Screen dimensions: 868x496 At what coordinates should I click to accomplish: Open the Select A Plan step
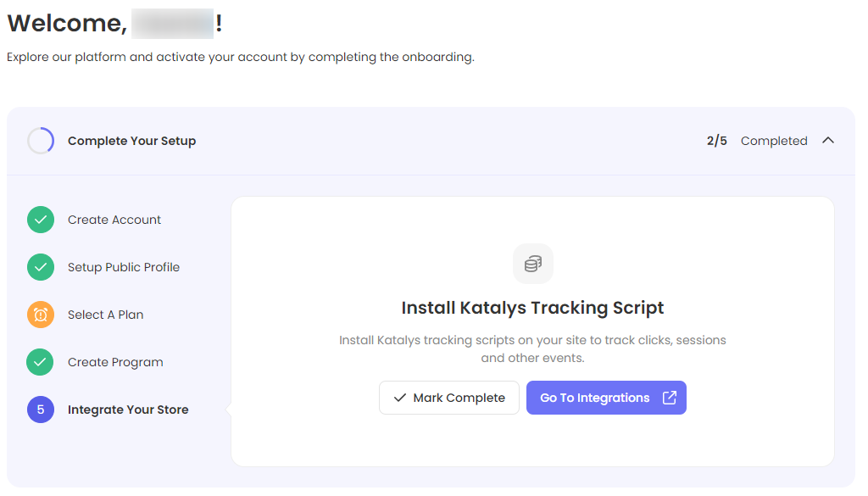(106, 315)
